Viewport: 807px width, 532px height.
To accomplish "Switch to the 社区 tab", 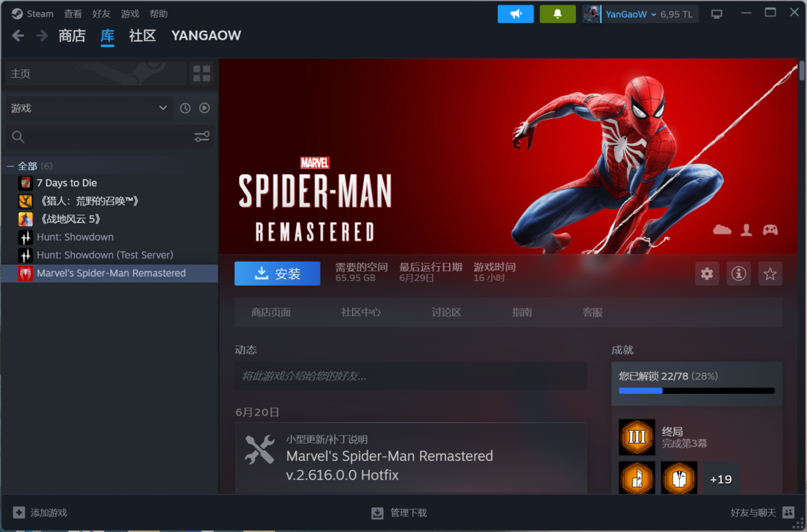I will (x=142, y=36).
